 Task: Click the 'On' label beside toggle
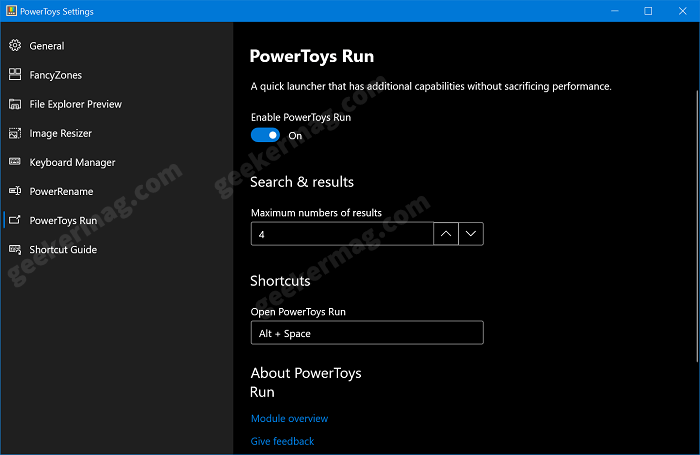(295, 136)
